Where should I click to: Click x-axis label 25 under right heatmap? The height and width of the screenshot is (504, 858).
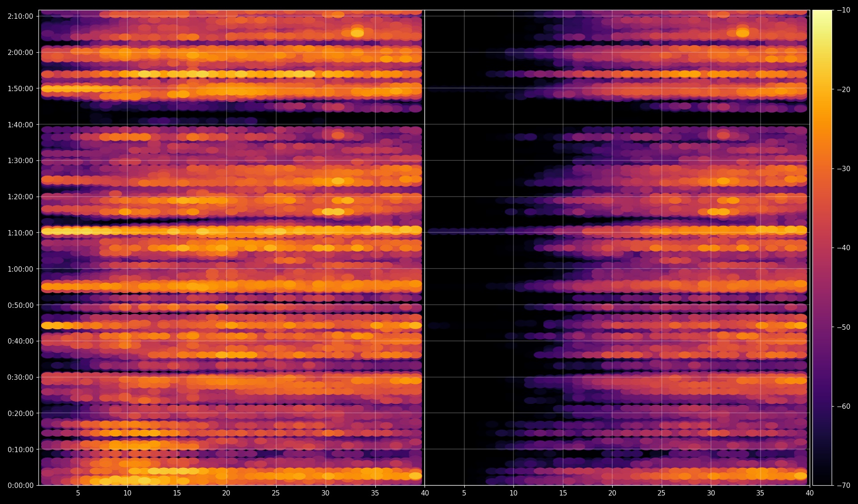pos(661,493)
